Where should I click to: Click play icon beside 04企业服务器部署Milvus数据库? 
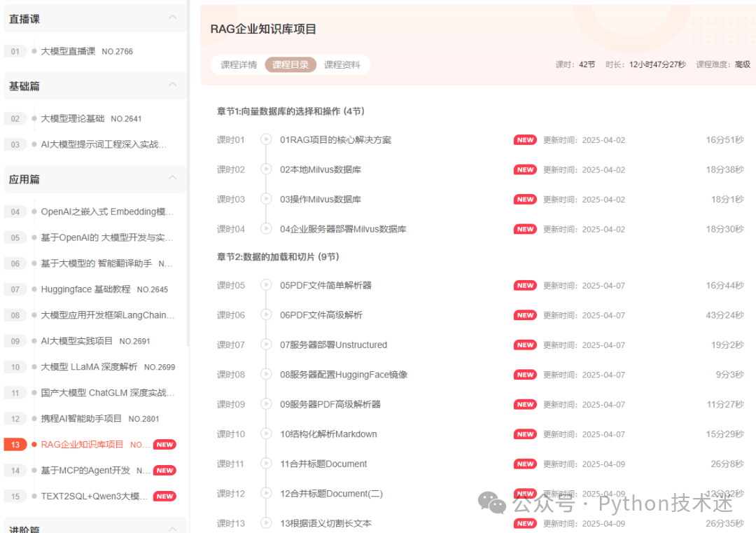(266, 228)
